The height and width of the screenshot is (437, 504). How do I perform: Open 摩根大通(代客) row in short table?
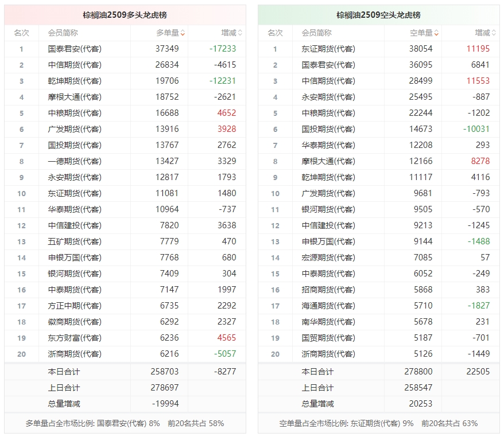click(x=379, y=161)
